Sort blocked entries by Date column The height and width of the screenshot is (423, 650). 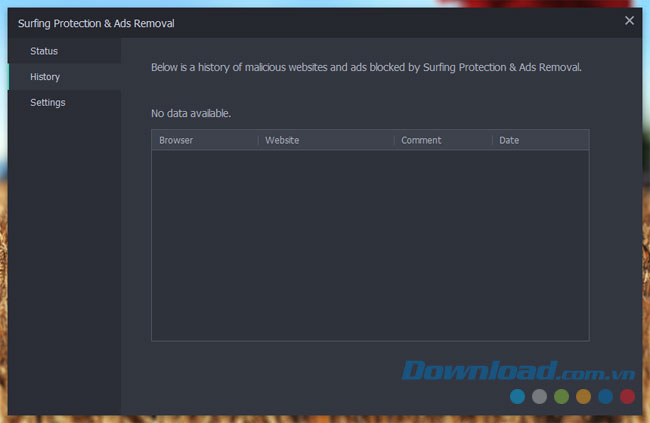coord(541,140)
